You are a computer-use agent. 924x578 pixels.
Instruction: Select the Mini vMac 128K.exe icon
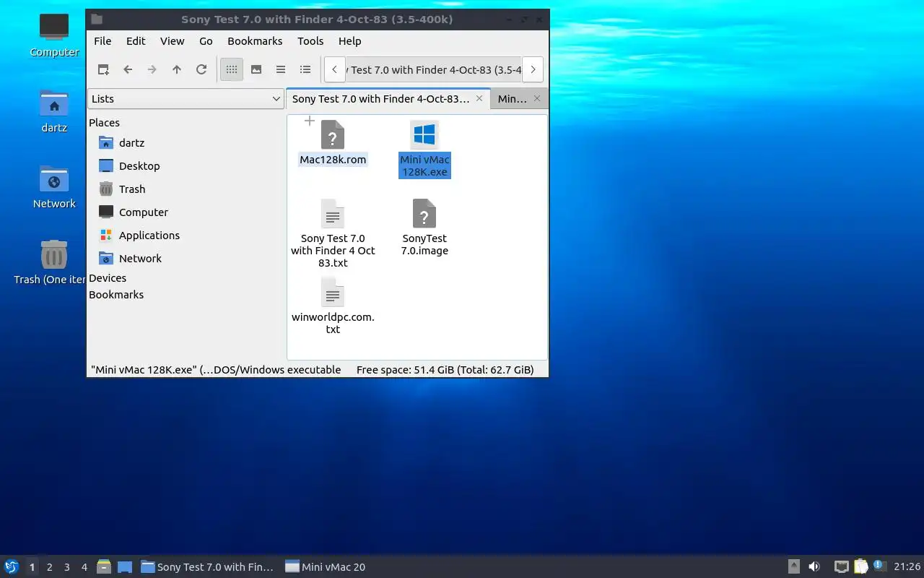click(424, 135)
